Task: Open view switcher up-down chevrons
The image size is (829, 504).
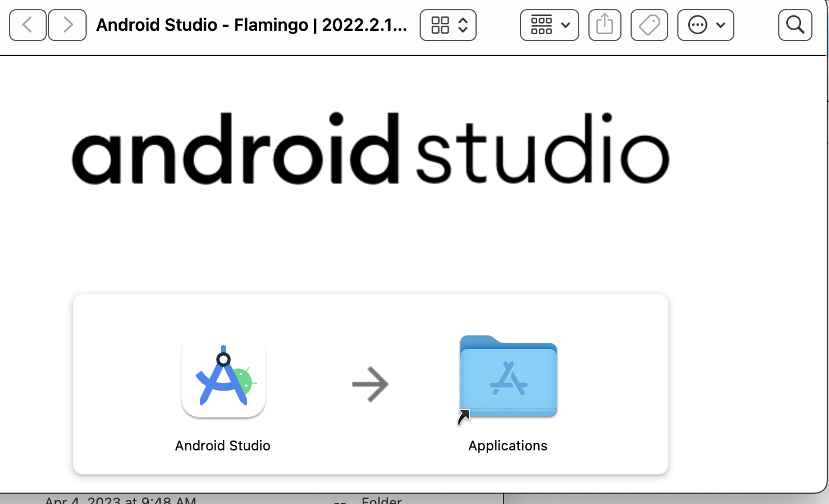Action: [x=463, y=25]
